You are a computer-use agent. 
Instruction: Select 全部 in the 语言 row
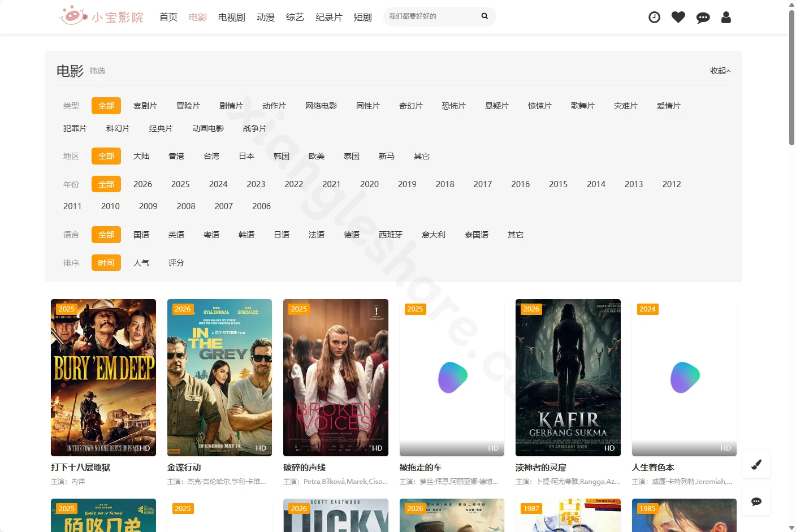[x=106, y=235]
